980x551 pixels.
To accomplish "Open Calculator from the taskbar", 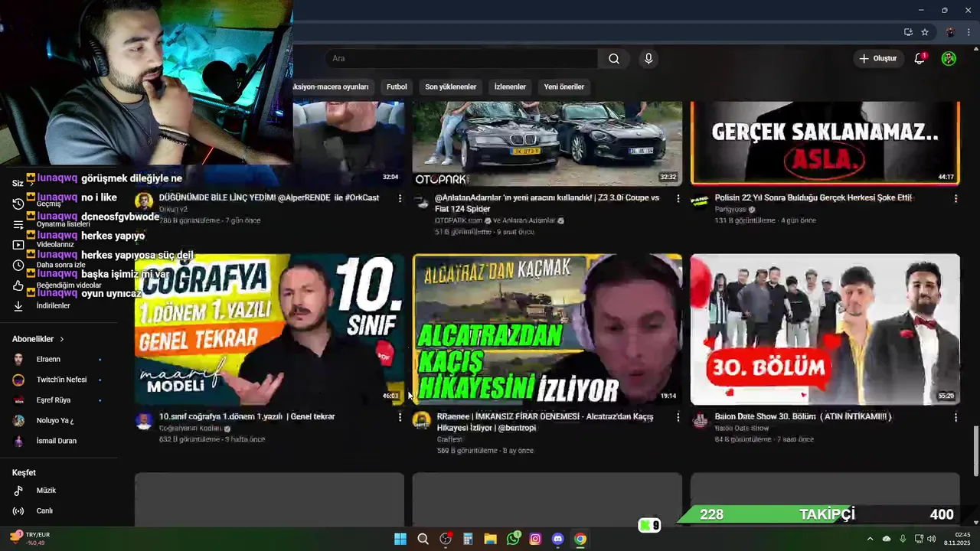I will (468, 539).
